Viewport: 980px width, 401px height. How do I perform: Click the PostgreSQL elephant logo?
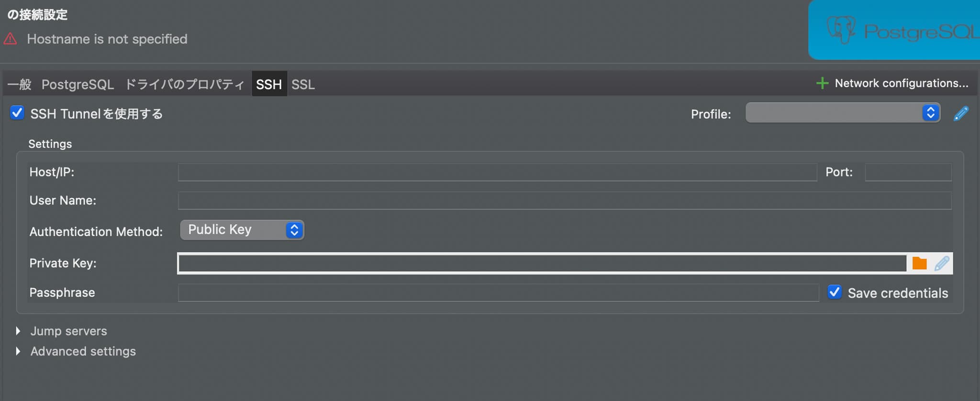click(x=841, y=30)
